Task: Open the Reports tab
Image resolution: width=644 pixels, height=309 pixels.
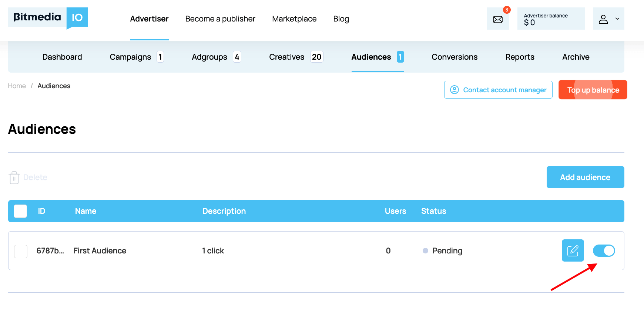Action: coord(520,57)
